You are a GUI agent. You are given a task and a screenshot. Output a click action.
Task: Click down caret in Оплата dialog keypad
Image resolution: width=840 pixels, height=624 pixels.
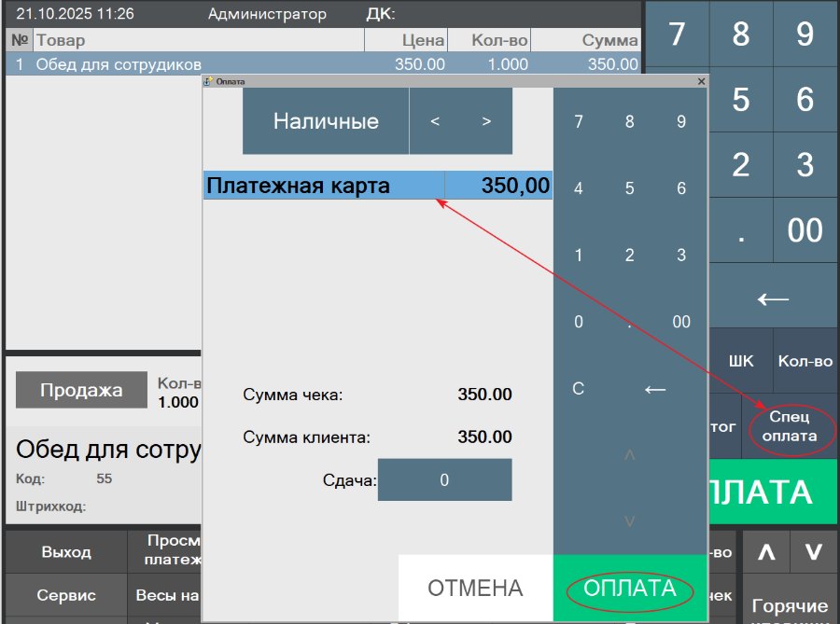click(629, 521)
